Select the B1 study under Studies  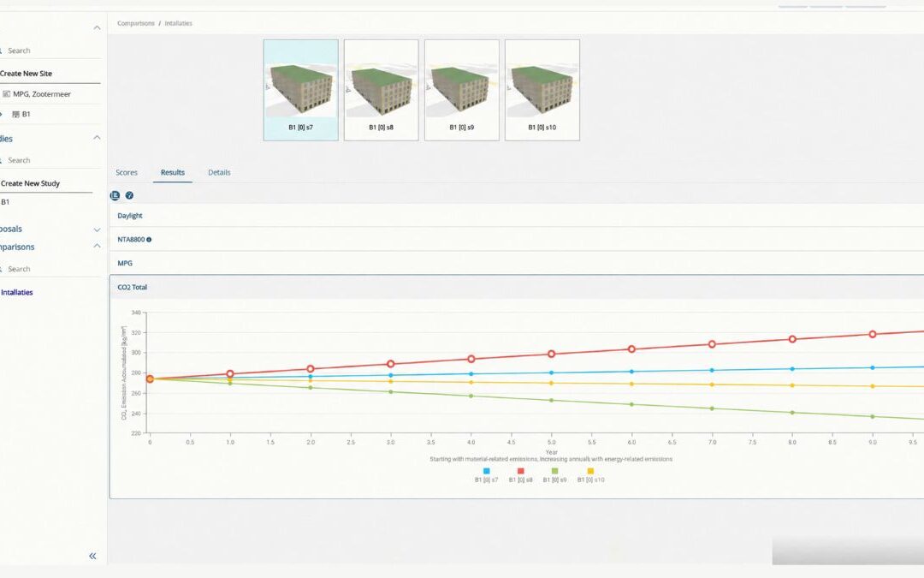coord(5,202)
